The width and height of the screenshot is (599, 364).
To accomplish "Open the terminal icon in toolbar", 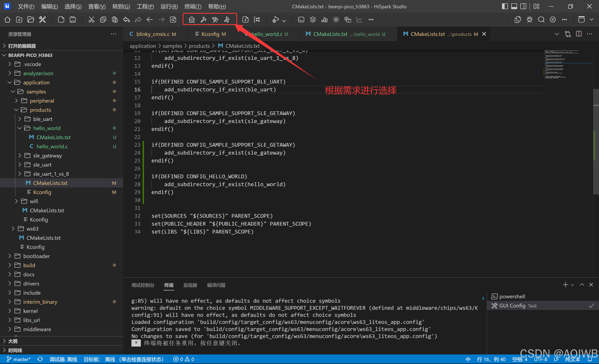I will pyautogui.click(x=301, y=20).
